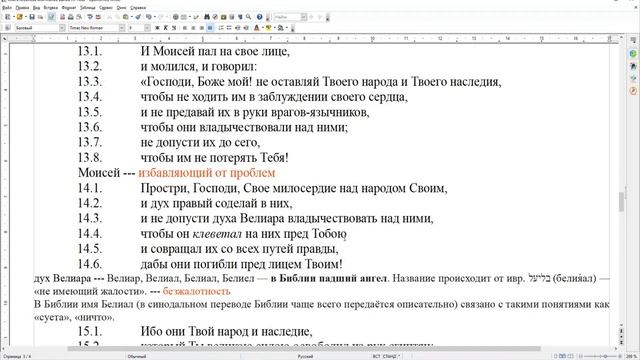This screenshot has width=640, height=360.
Task: Click the highlighting color icon
Action: click(268, 28)
